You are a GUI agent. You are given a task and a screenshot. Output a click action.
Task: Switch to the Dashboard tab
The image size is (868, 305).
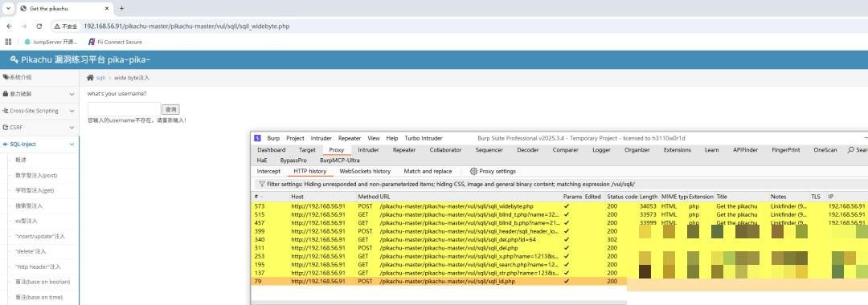(x=272, y=150)
